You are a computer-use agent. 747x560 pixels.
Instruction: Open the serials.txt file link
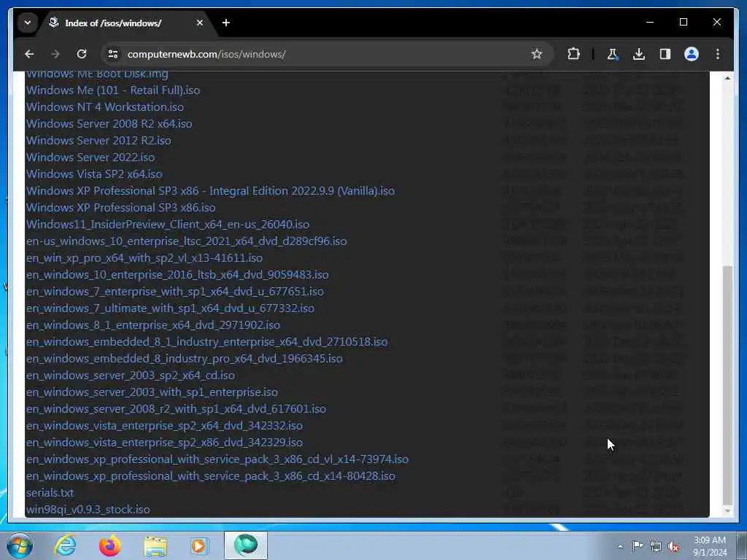coord(50,492)
